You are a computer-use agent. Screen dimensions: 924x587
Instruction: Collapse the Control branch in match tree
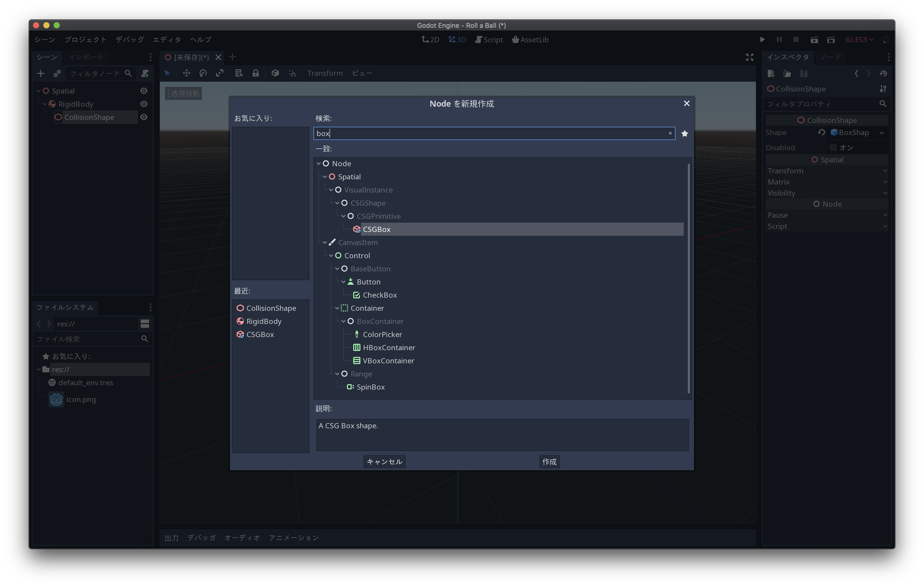click(x=331, y=256)
